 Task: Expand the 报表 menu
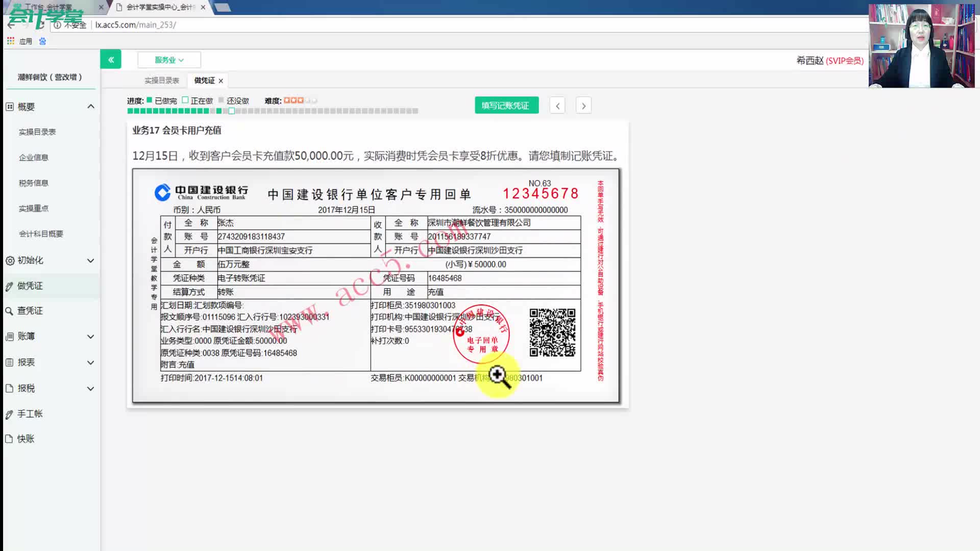pyautogui.click(x=91, y=363)
